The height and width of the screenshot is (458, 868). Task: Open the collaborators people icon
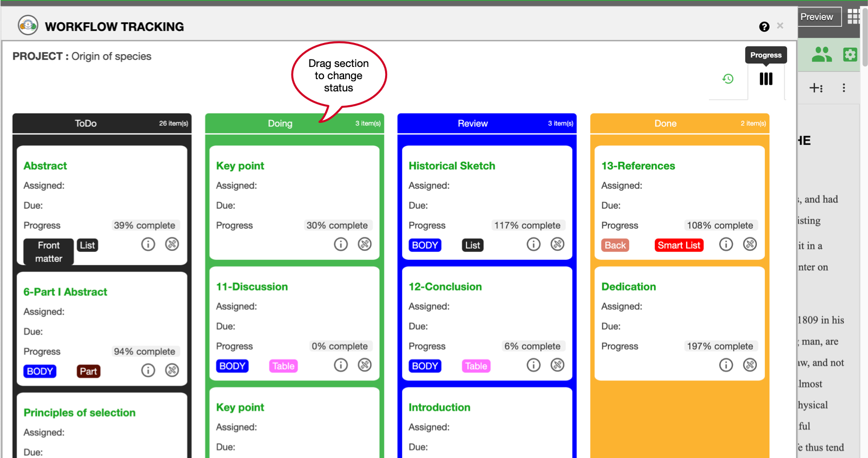click(x=822, y=54)
